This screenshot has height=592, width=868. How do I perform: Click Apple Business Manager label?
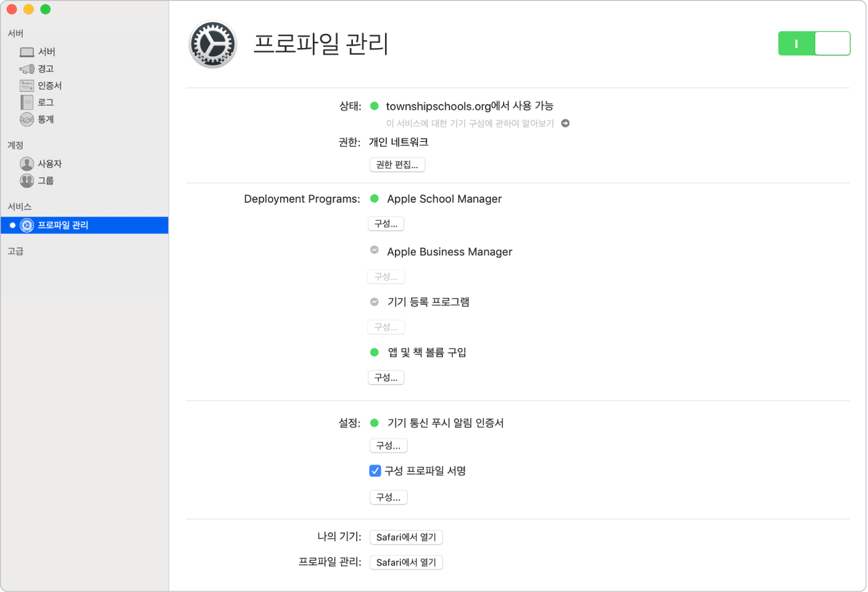click(x=450, y=251)
